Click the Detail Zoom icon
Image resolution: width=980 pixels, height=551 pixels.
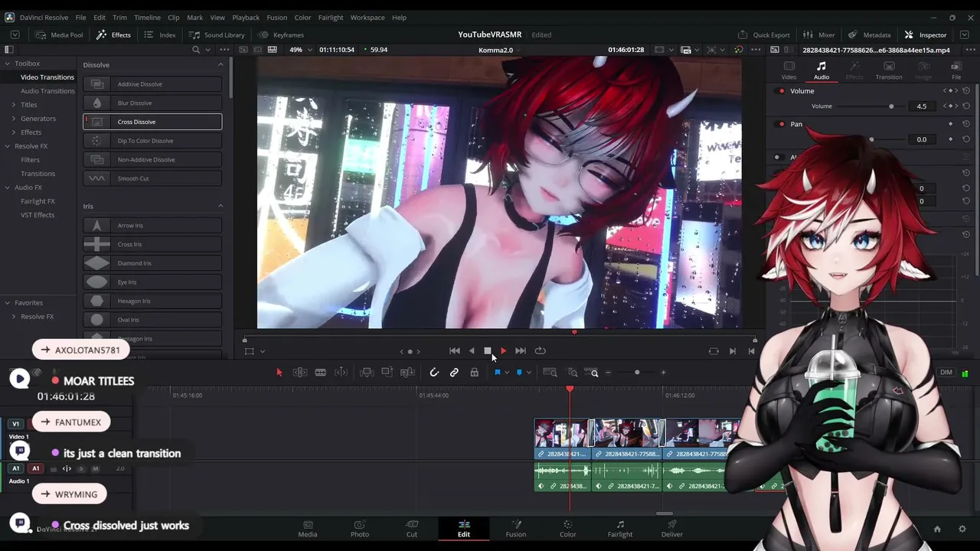572,373
